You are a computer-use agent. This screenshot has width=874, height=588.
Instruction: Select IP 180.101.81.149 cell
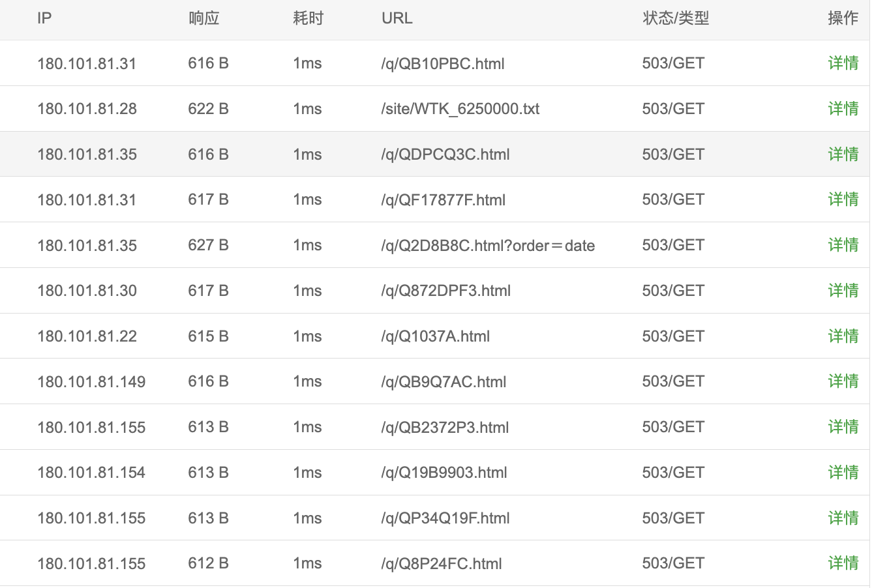tap(91, 381)
